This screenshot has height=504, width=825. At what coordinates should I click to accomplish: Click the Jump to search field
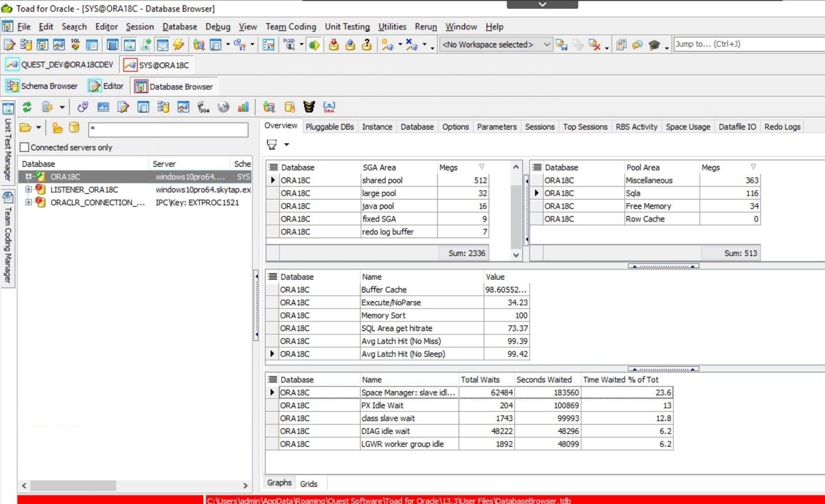[x=749, y=44]
